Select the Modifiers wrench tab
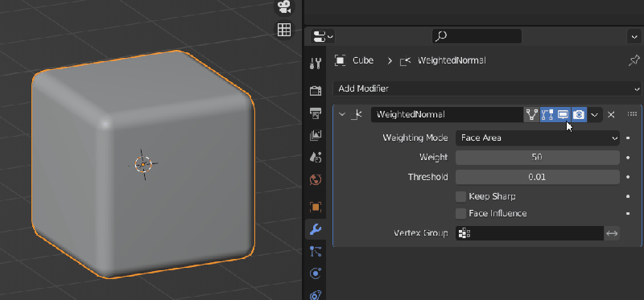The width and height of the screenshot is (644, 300). pos(316,229)
